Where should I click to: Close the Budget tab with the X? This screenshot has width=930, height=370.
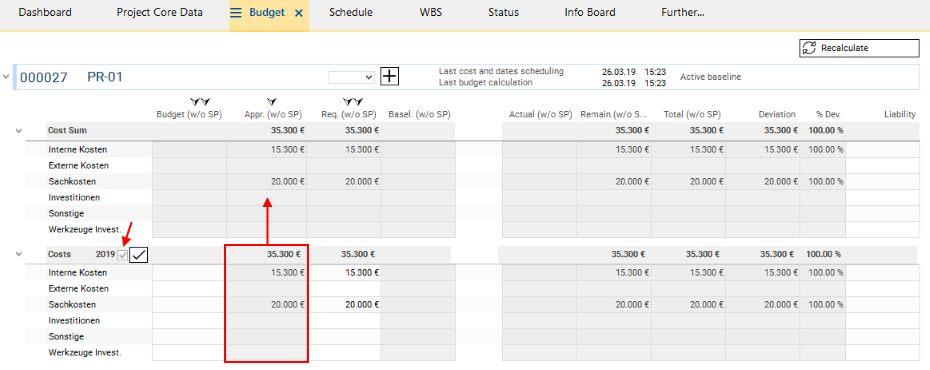tap(298, 12)
